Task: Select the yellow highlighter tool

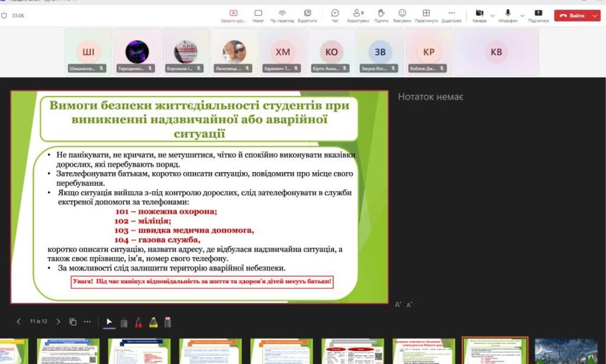Action: click(153, 322)
